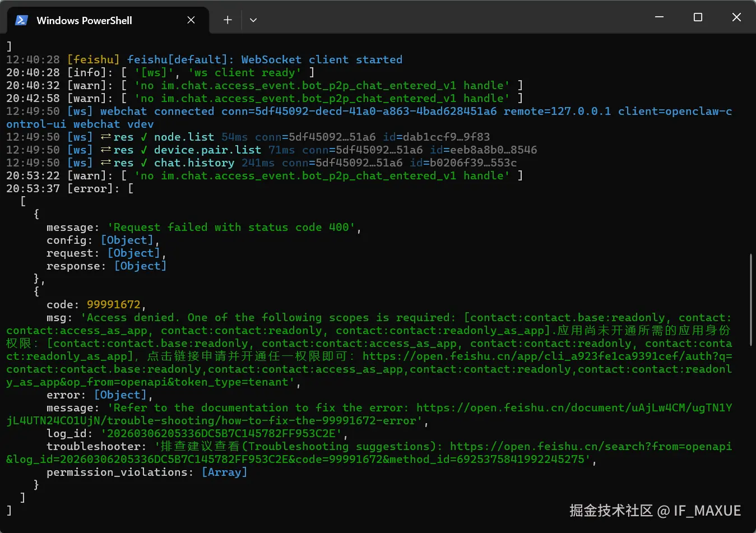Click the feishu auth URL in the error message
Image resolution: width=756 pixels, height=533 pixels.
tap(369, 369)
